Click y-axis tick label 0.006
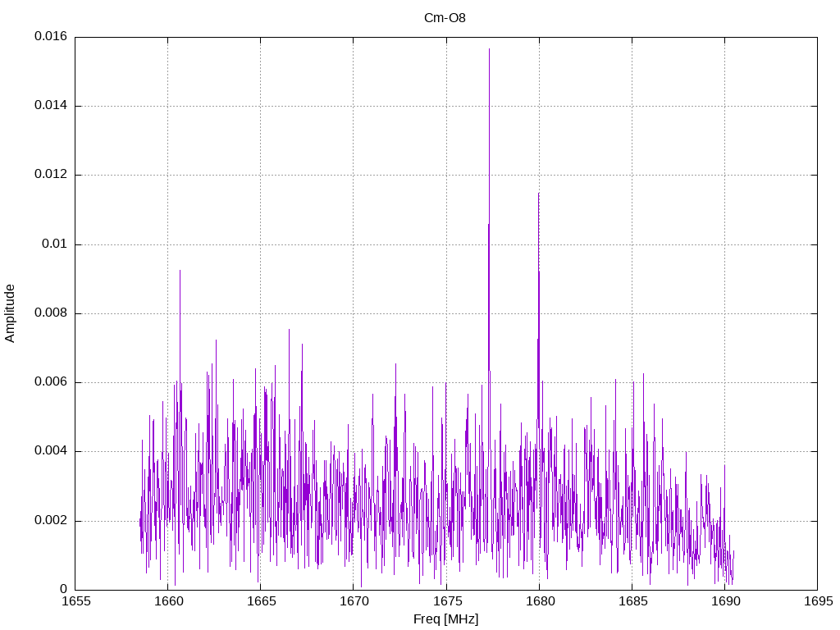The width and height of the screenshot is (840, 630). [x=51, y=382]
